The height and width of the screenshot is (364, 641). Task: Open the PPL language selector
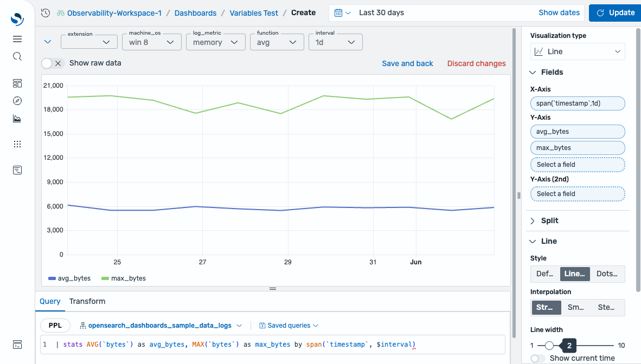click(x=55, y=326)
